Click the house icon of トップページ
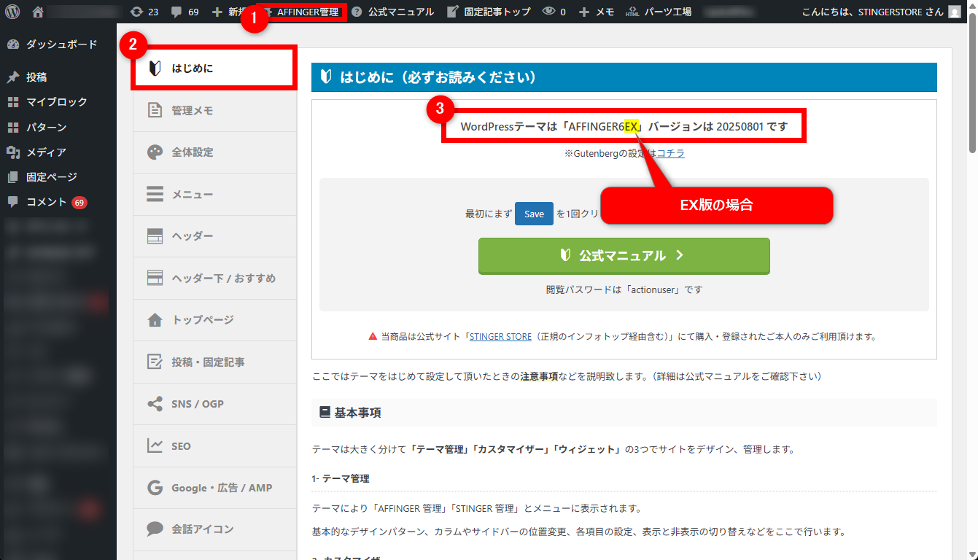Image resolution: width=978 pixels, height=560 pixels. coord(155,320)
